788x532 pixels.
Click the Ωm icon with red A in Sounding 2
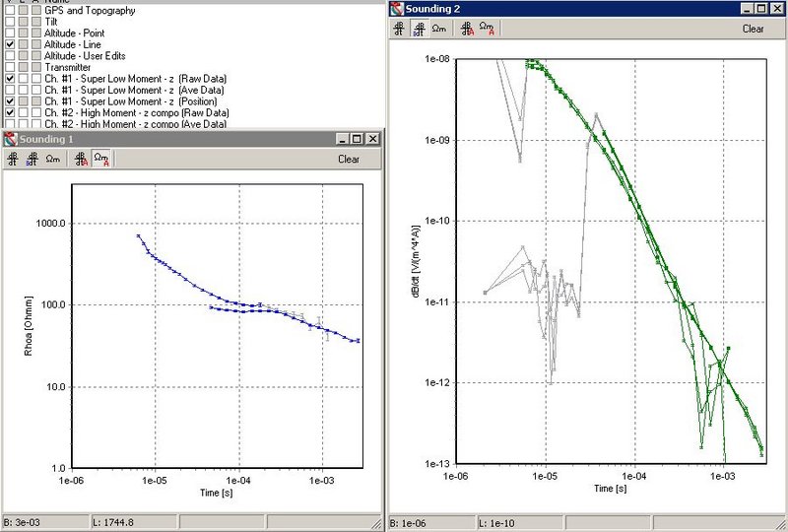pos(487,29)
